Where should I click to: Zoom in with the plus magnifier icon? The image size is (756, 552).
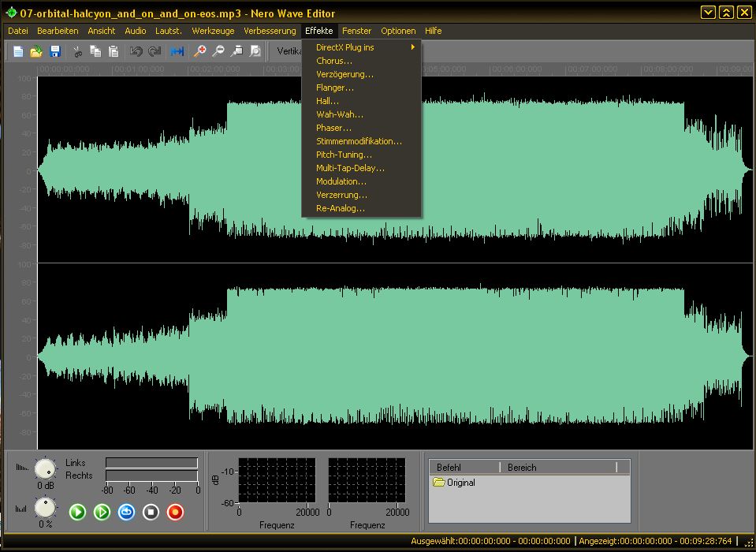click(200, 52)
